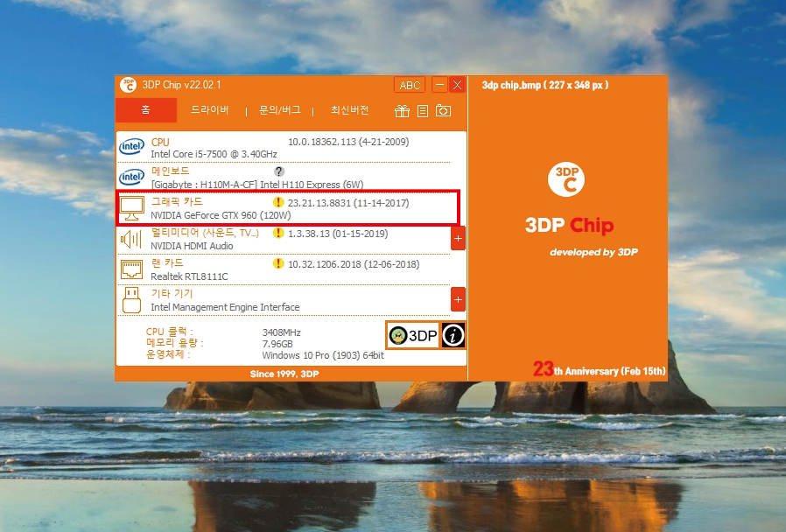The width and height of the screenshot is (786, 532).
Task: Click the 멀티미디어 (사운드, TV...) label
Action: click(205, 233)
